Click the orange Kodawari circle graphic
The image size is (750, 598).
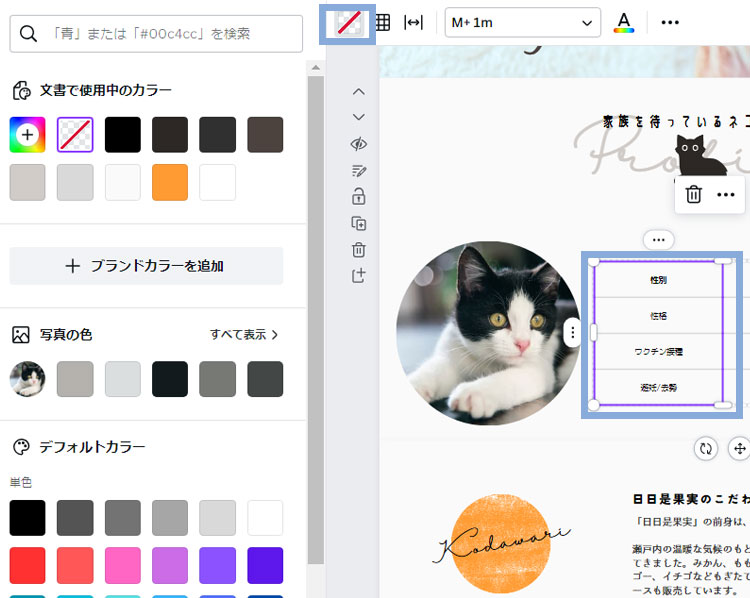(501, 543)
